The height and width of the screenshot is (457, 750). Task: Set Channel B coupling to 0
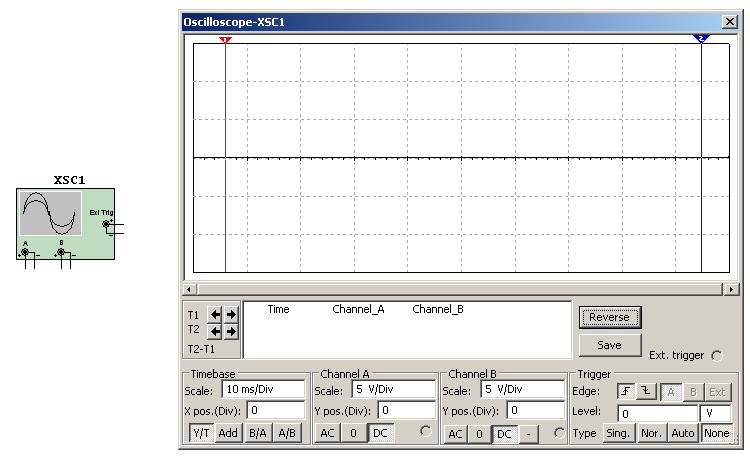479,434
